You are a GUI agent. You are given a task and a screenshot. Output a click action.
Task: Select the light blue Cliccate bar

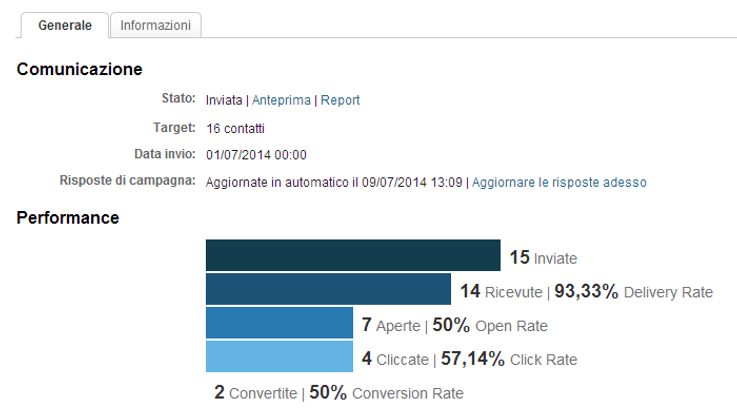click(279, 357)
